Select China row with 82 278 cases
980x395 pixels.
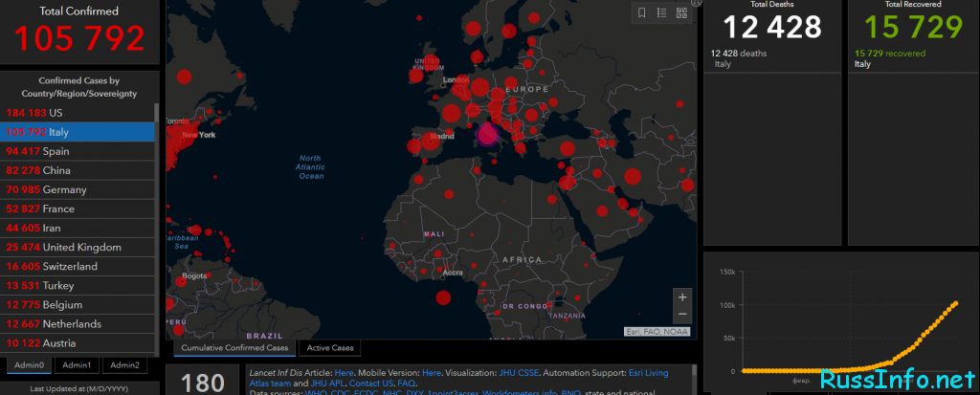point(78,170)
